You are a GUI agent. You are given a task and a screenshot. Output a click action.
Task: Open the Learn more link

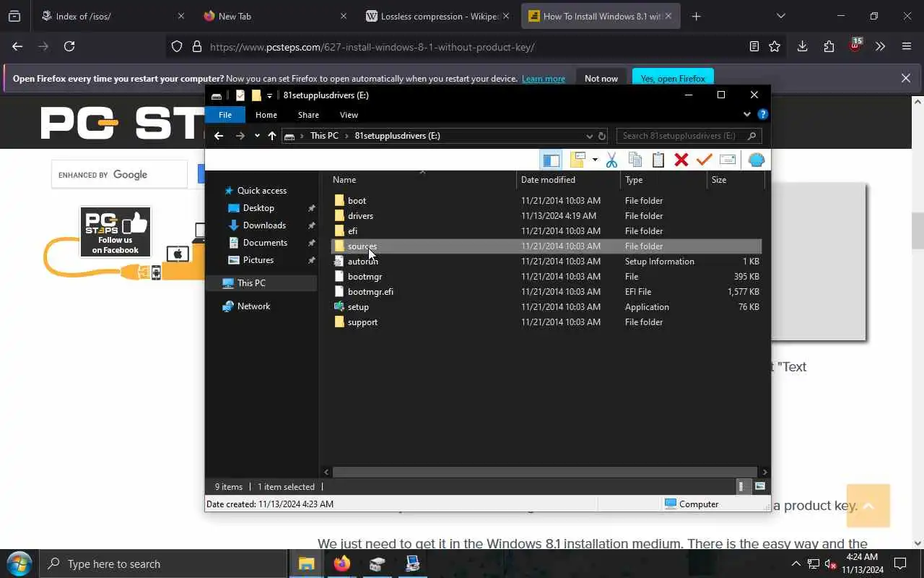click(x=544, y=79)
